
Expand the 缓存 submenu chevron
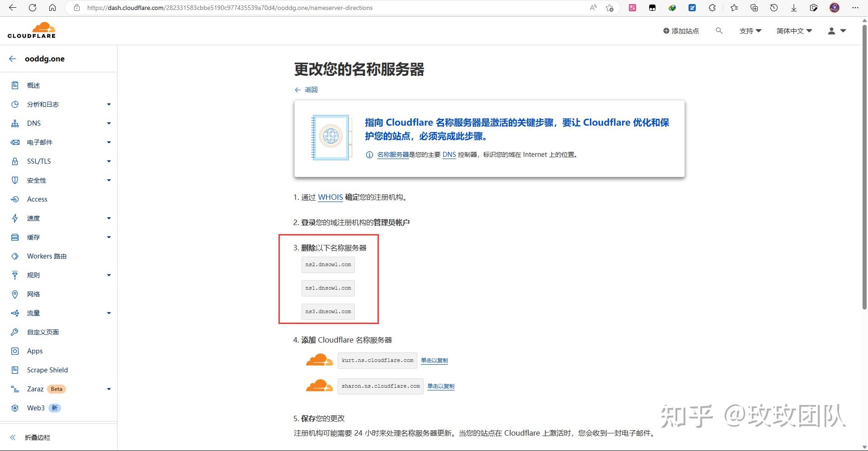point(108,237)
